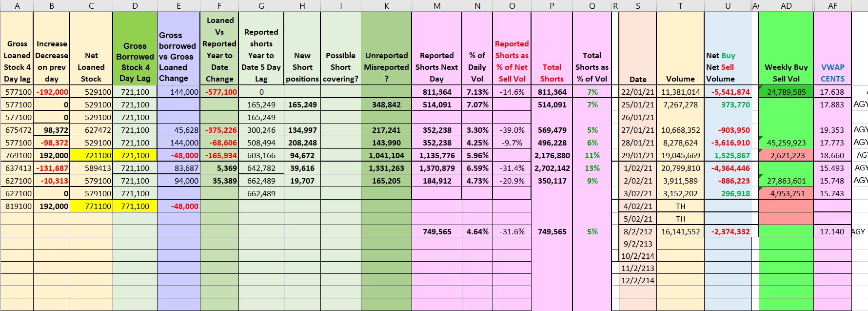This screenshot has height=311, width=868.
Task: Select the volume cell 19,045,669
Action: point(680,155)
